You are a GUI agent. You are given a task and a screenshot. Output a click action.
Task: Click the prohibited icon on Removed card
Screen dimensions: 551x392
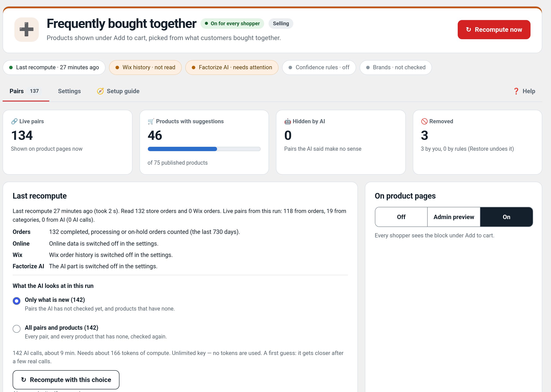click(424, 121)
